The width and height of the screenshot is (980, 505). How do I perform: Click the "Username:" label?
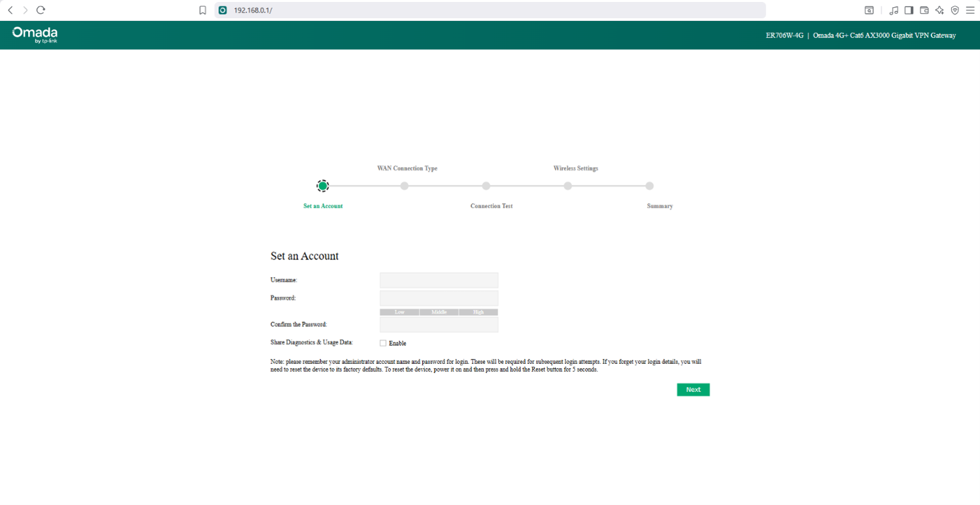[x=284, y=280]
